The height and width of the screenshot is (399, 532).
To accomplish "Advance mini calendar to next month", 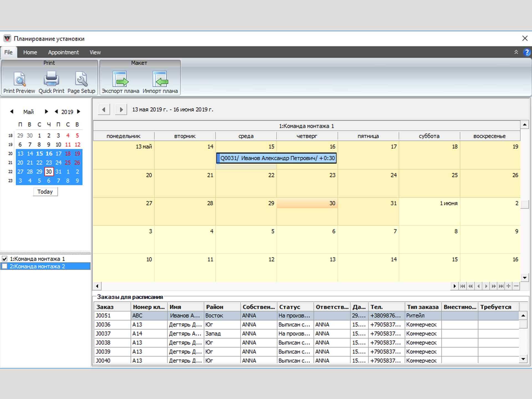I will (x=46, y=112).
